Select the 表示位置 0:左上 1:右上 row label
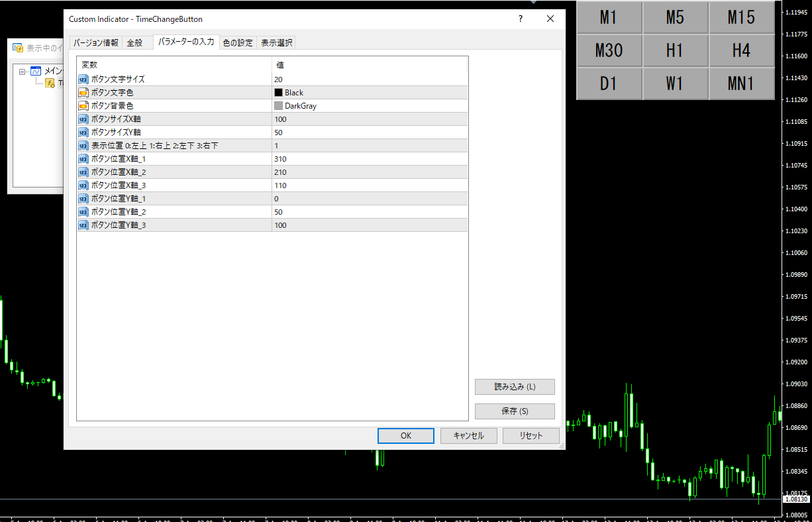Viewport: 812px width, 522px height. 154,146
